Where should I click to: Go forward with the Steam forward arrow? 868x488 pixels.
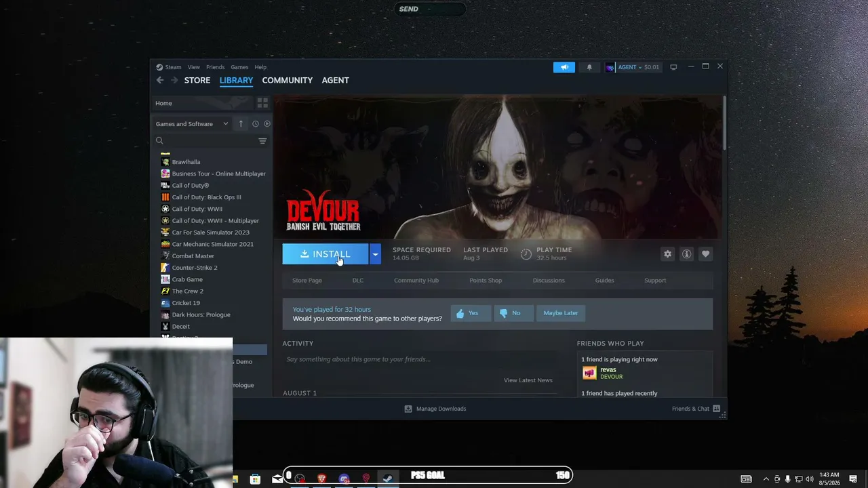[x=174, y=80]
